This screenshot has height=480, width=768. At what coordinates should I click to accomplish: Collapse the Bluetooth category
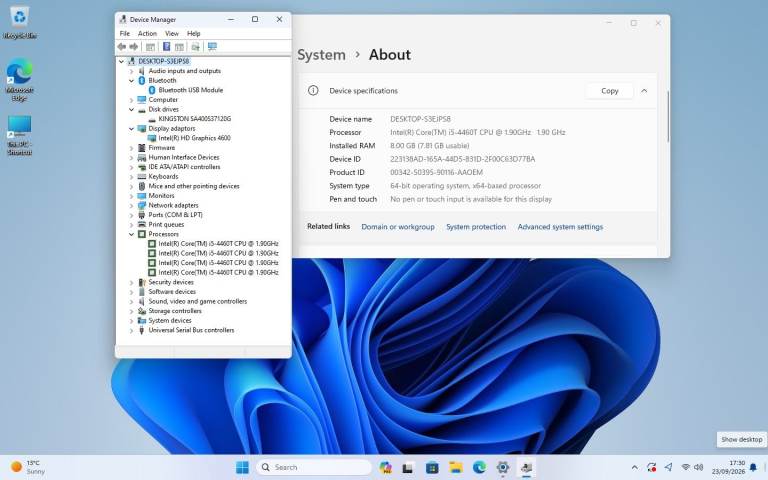coord(131,81)
